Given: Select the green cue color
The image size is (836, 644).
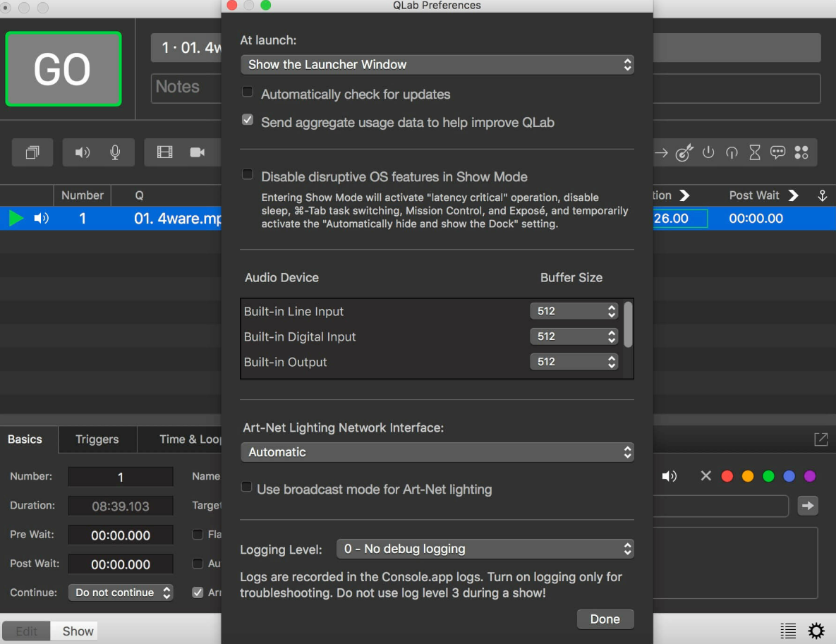Looking at the screenshot, I should coord(768,476).
